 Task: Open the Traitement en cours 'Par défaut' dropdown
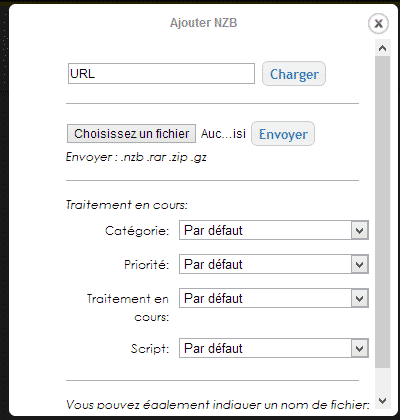point(274,298)
